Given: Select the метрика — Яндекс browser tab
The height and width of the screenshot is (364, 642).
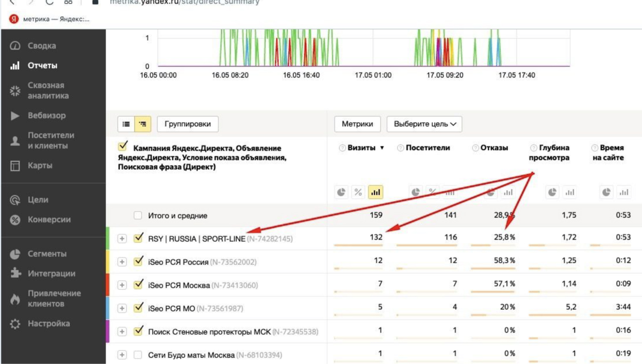Looking at the screenshot, I should (49, 19).
